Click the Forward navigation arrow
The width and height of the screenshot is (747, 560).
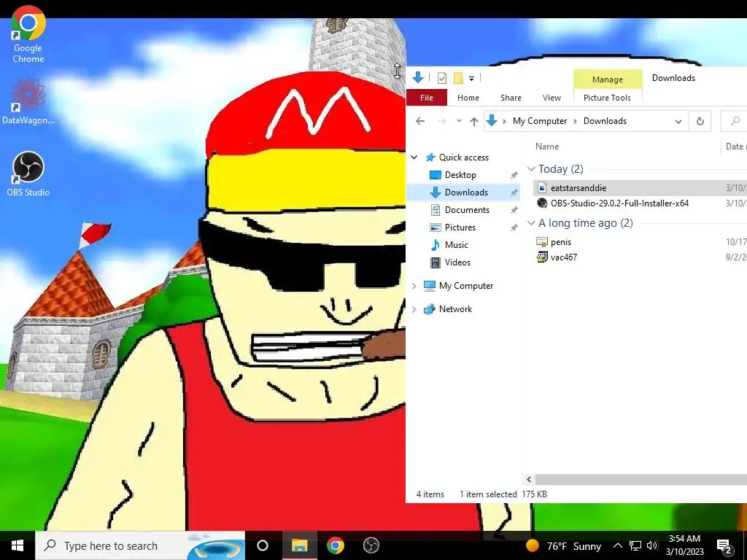(x=441, y=121)
